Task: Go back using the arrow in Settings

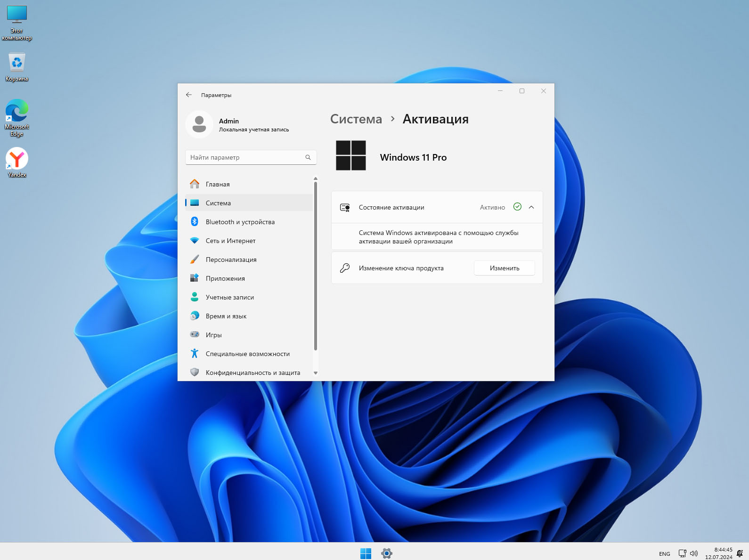Action: click(189, 95)
